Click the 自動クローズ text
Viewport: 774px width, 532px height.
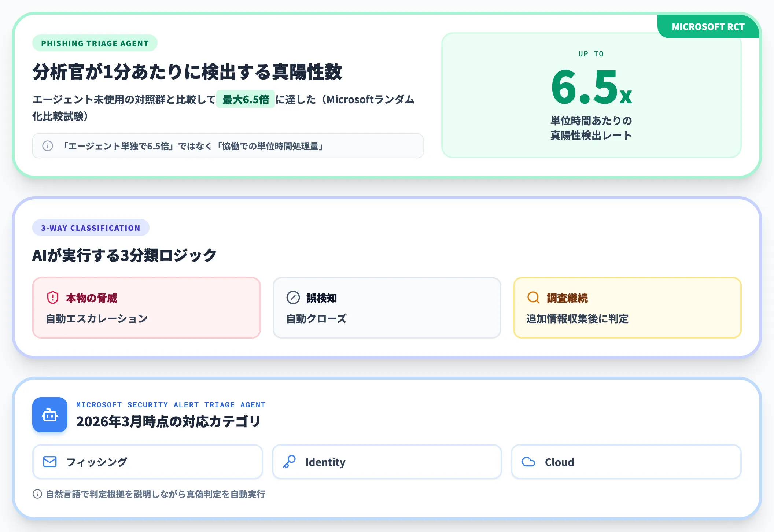pos(317,318)
